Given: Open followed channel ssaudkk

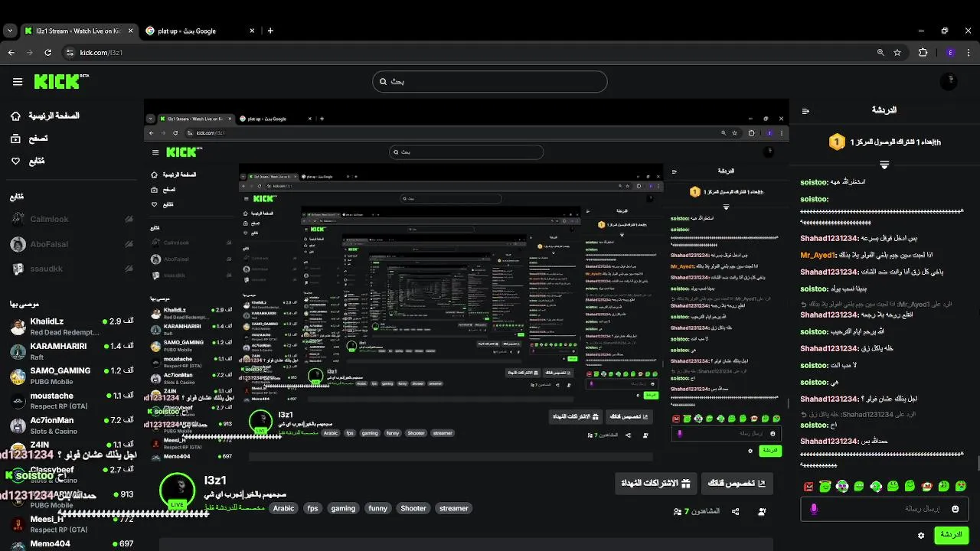Looking at the screenshot, I should click(73, 269).
